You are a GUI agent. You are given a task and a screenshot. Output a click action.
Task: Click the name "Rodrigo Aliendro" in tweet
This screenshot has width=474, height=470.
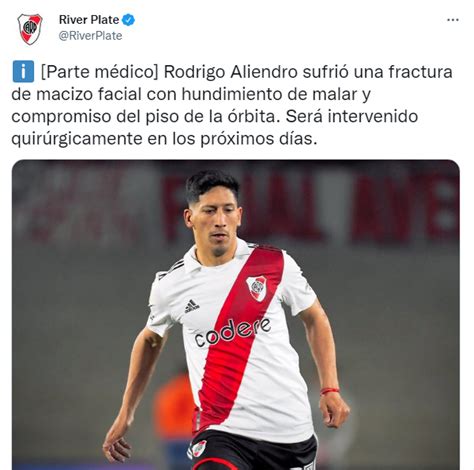230,72
